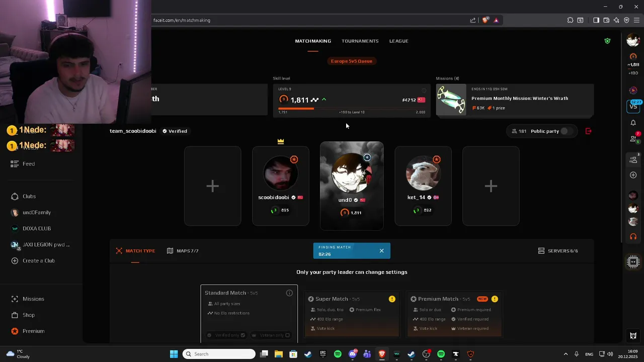
Task: Open scoobidoobi's player card
Action: click(x=281, y=186)
